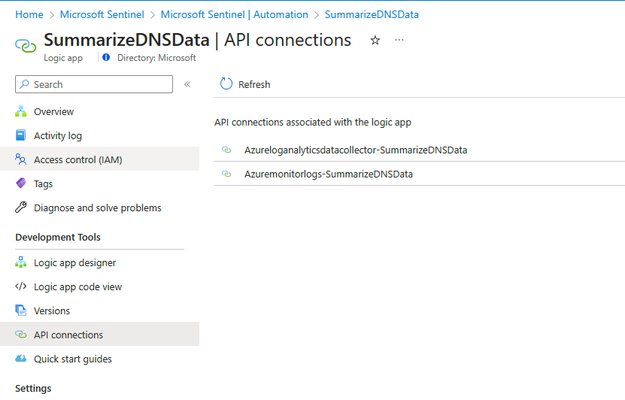Click the Access control people icon

(21, 159)
